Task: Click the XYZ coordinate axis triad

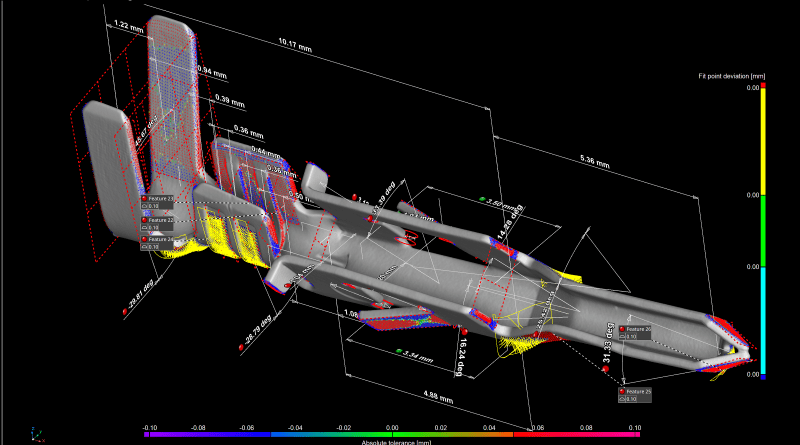Action: pos(36,435)
